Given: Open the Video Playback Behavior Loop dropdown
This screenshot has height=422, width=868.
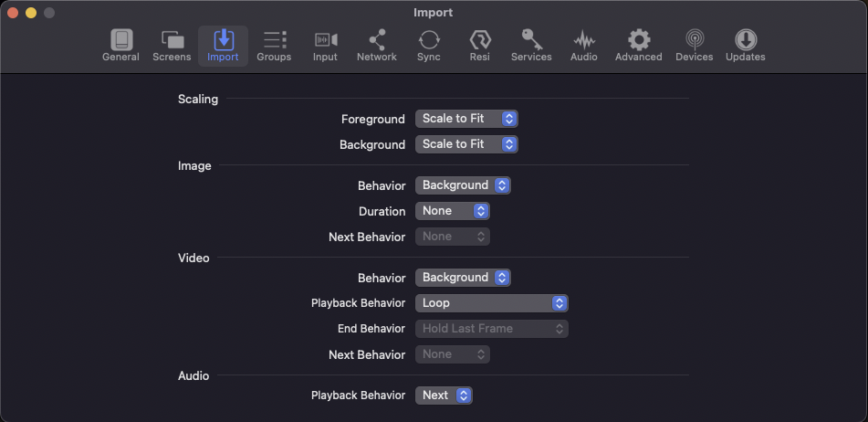Looking at the screenshot, I should click(492, 303).
